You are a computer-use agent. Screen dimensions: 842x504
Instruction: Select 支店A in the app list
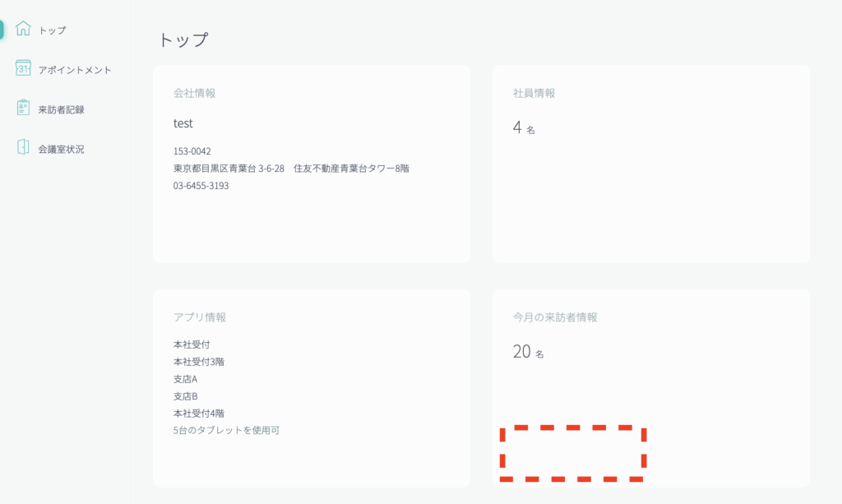click(x=185, y=379)
